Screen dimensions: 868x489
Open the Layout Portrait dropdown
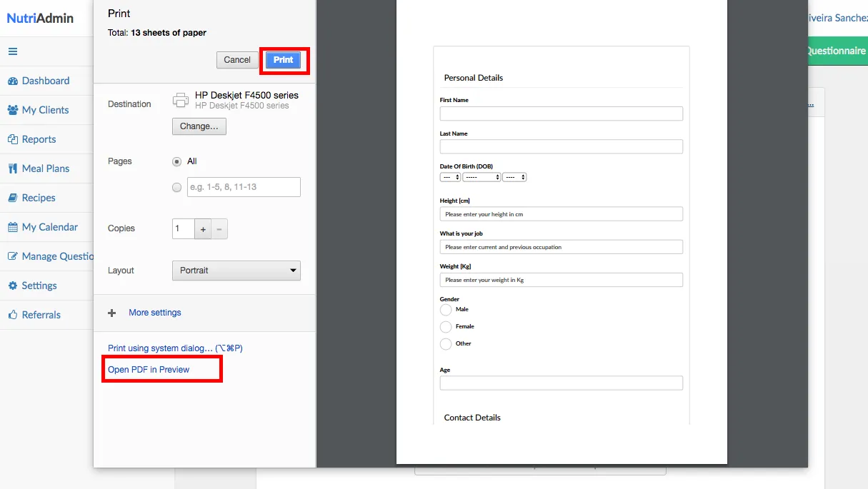(236, 271)
